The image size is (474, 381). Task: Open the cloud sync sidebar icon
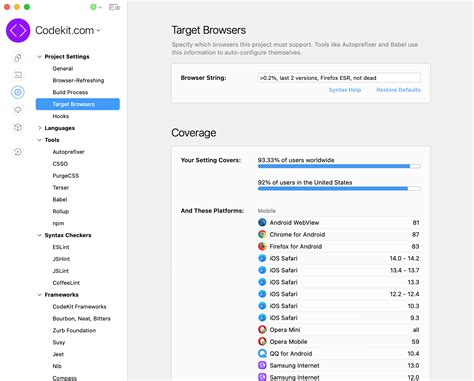click(18, 110)
